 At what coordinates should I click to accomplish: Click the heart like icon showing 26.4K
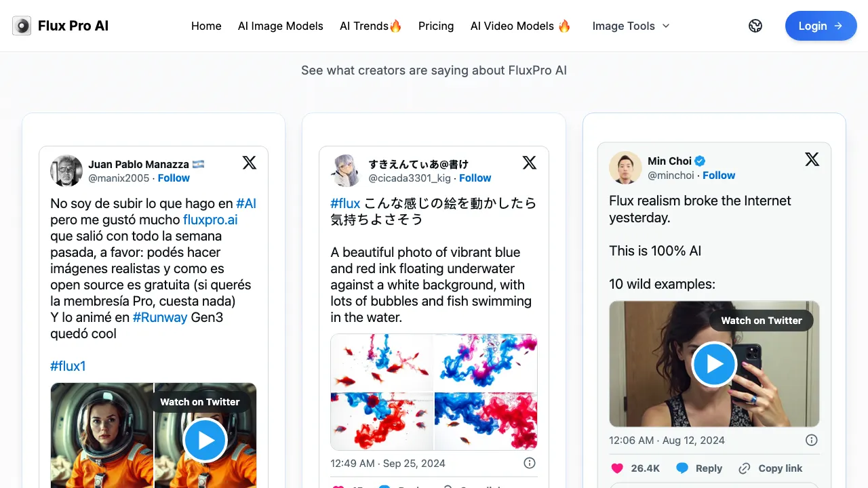(617, 468)
